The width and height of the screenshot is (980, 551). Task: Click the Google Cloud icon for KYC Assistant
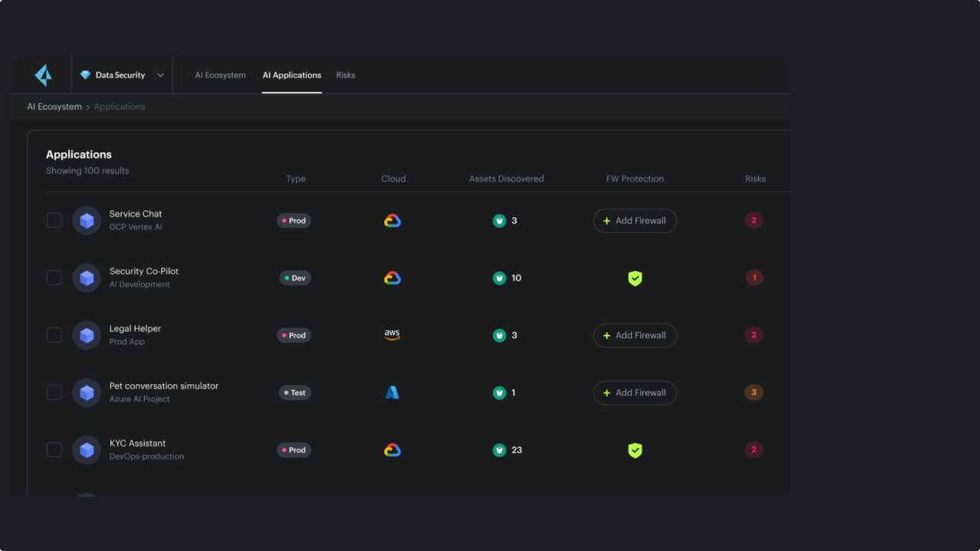[x=392, y=450]
